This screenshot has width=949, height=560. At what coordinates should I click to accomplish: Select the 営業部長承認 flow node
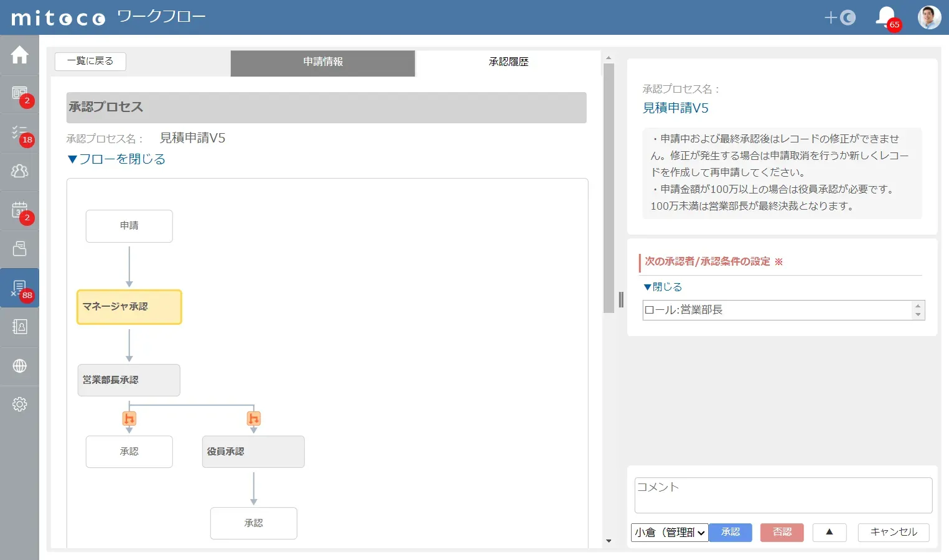click(x=129, y=380)
